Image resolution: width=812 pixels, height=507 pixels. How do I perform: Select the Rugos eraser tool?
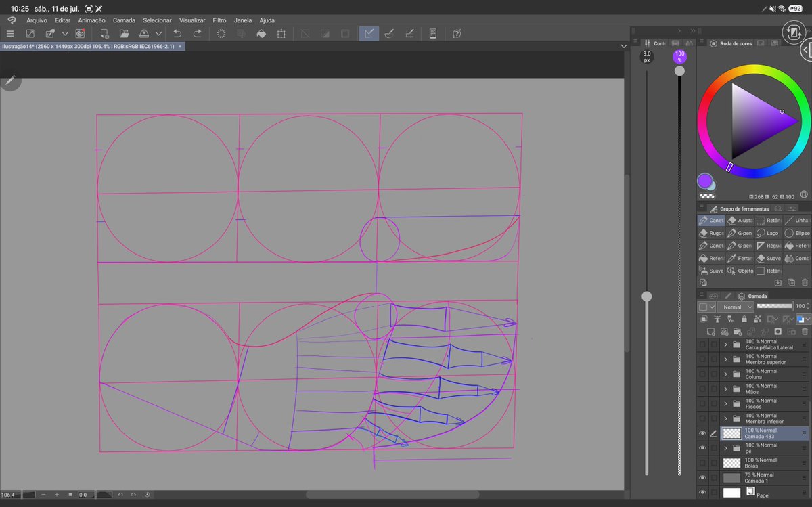[711, 233]
